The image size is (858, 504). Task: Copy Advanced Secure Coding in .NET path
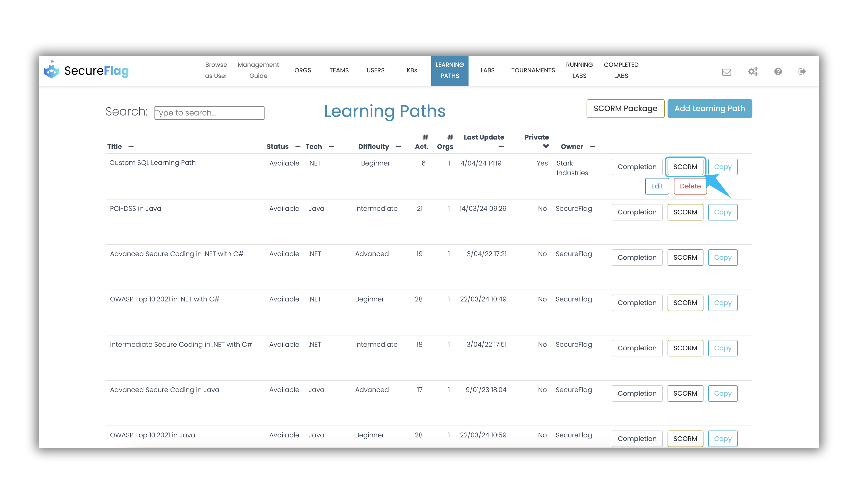click(x=723, y=258)
